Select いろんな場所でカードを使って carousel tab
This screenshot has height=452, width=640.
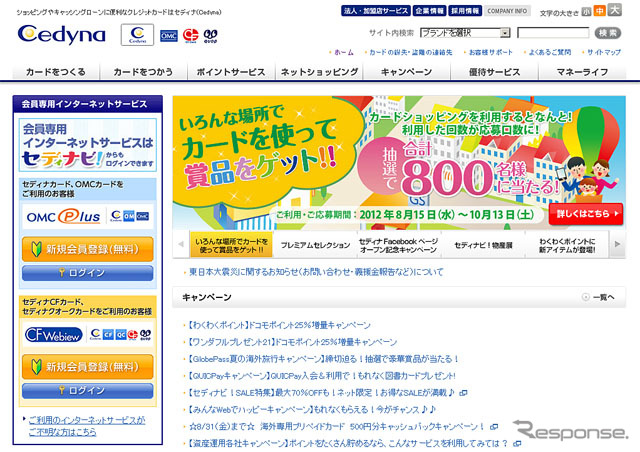tap(231, 245)
